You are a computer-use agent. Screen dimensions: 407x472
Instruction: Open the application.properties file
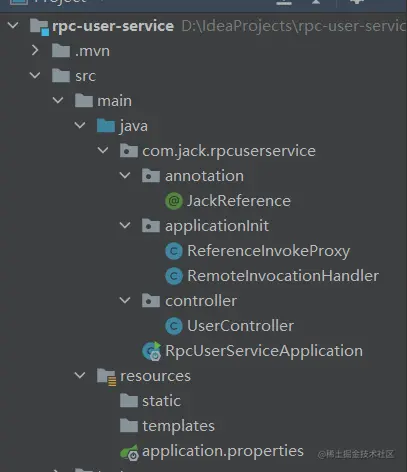coord(223,451)
